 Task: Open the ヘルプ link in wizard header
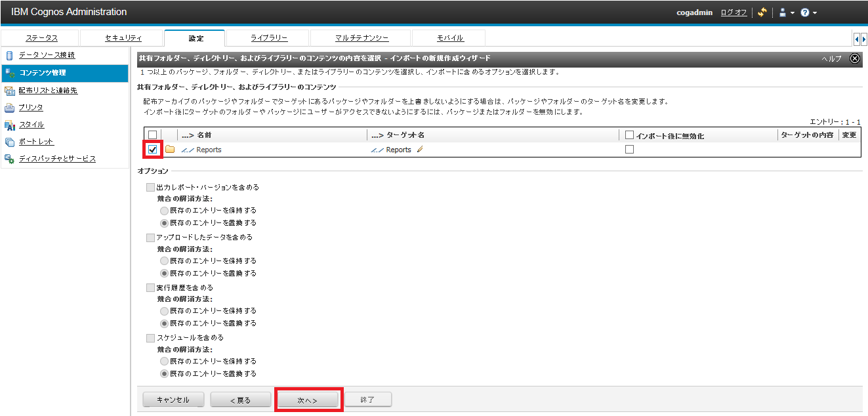(x=831, y=58)
